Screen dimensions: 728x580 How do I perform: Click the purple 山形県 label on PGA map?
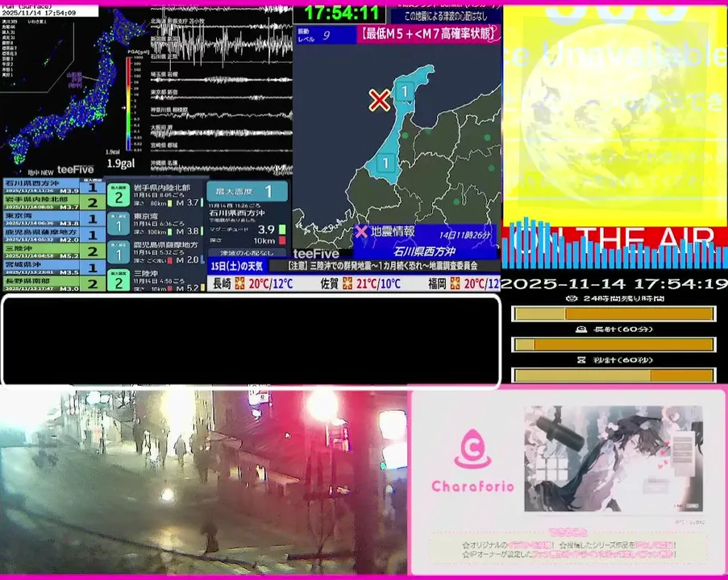click(x=75, y=75)
